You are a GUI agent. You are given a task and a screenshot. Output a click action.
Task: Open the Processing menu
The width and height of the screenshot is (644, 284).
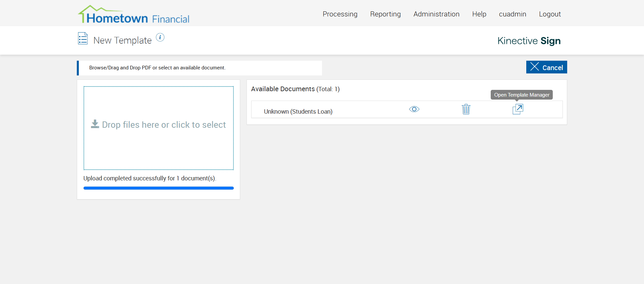tap(340, 14)
